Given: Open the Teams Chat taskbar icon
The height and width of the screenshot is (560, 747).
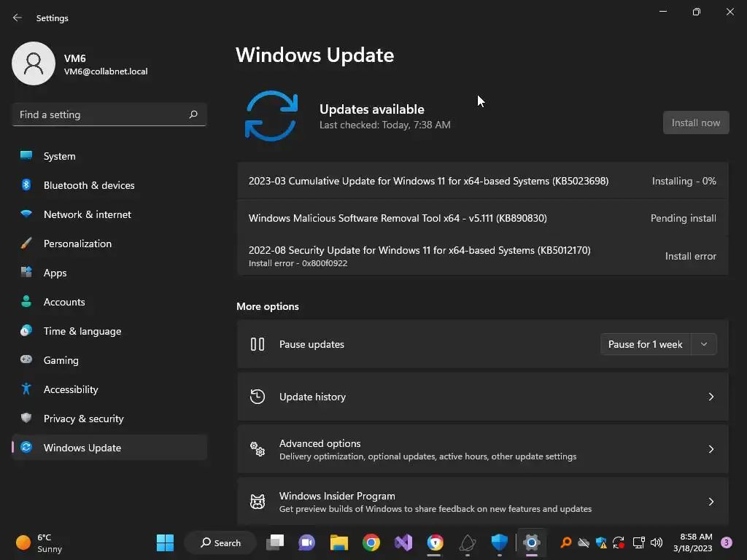Looking at the screenshot, I should pos(307,542).
